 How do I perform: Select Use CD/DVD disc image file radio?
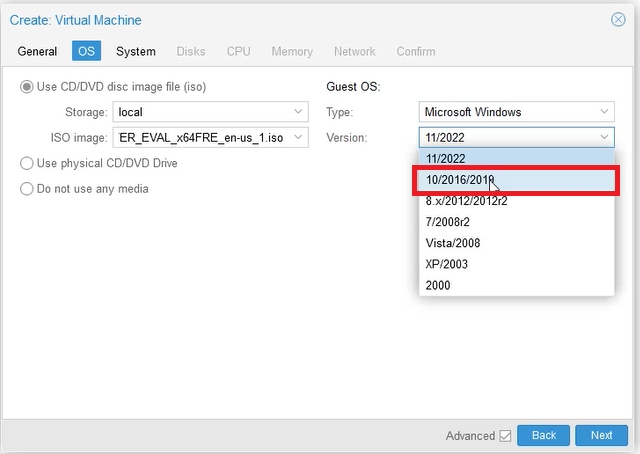[x=27, y=87]
